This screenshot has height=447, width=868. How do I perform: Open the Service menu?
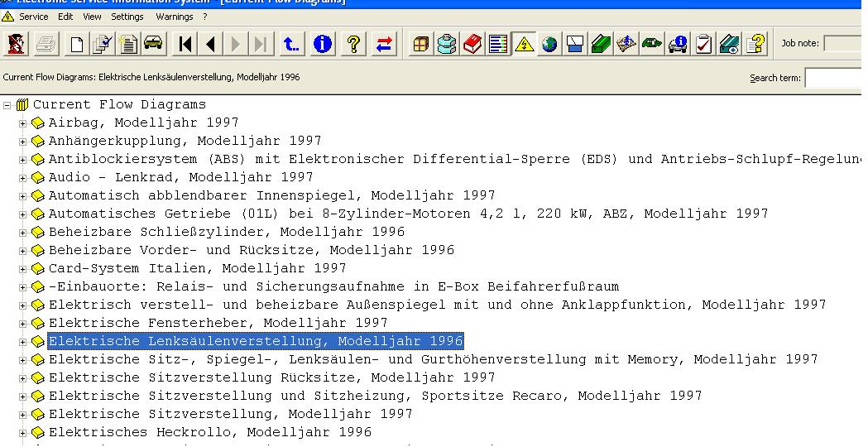tap(33, 17)
